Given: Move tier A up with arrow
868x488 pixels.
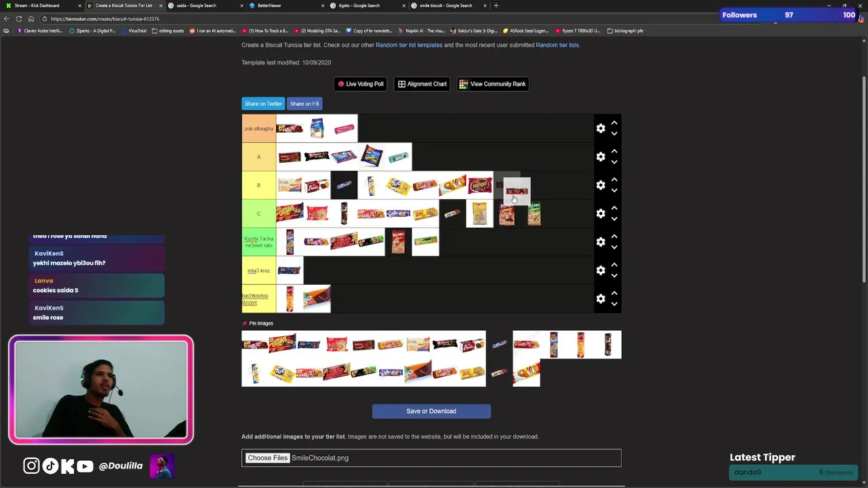Looking at the screenshot, I should pyautogui.click(x=614, y=151).
